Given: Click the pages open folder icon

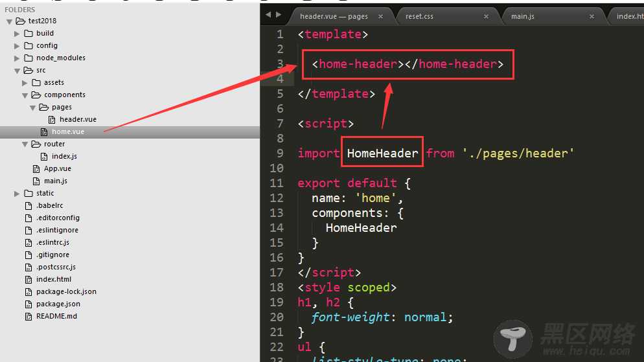Looking at the screenshot, I should (x=44, y=107).
